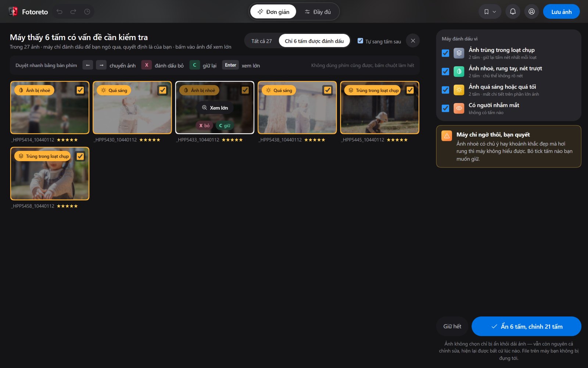
Task: Open the notifications bell
Action: point(513,12)
